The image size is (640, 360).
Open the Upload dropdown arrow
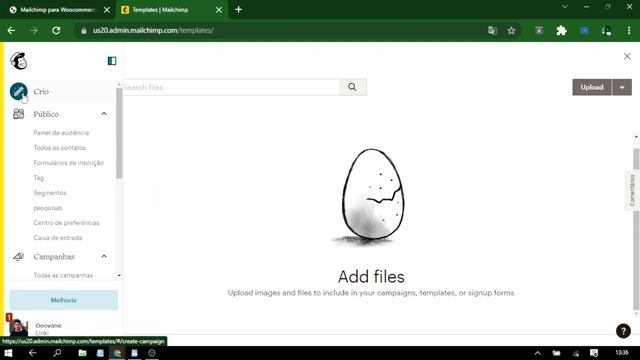(622, 87)
